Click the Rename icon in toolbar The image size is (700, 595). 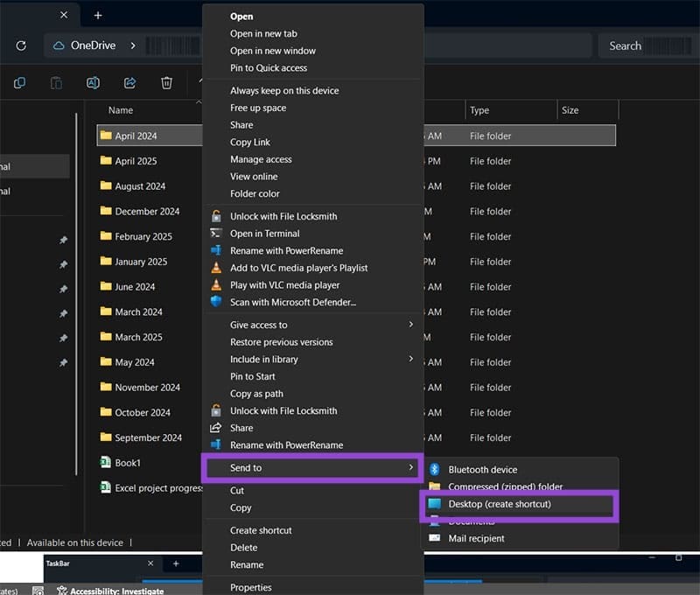93,83
